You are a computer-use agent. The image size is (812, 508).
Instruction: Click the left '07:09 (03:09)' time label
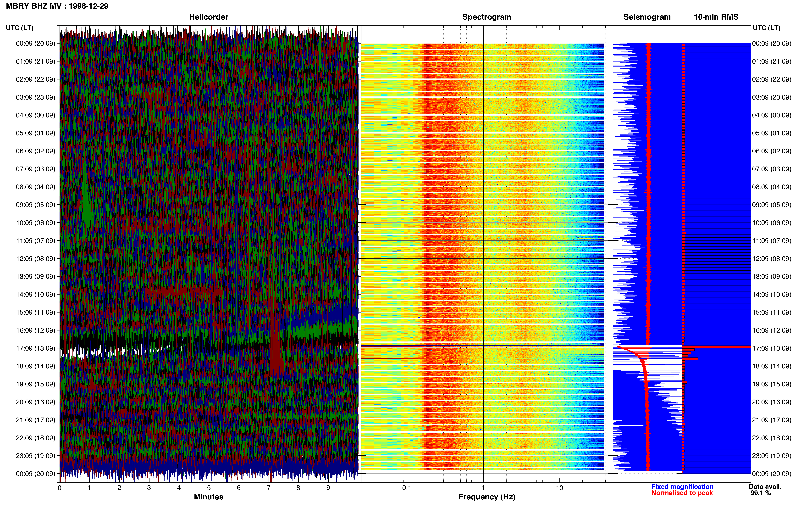coord(36,169)
